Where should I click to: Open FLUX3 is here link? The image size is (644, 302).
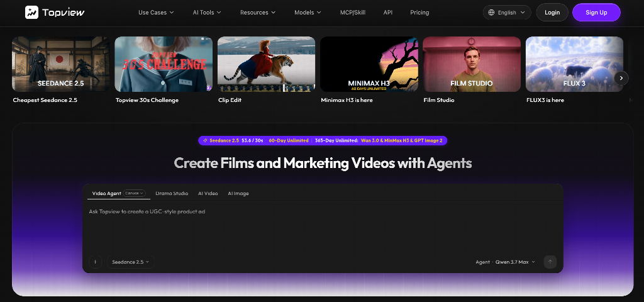point(545,100)
